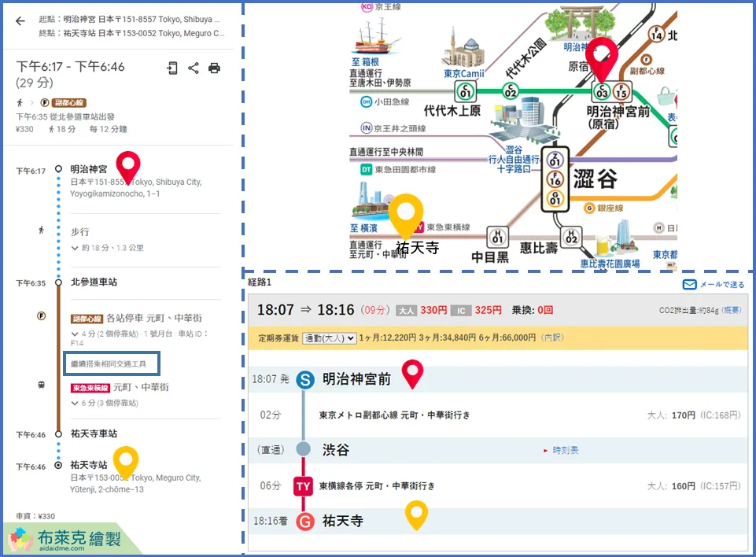Viewport: 756px width, 557px height.
Task: Click the red G icon at 祐天寺
Action: point(305,521)
